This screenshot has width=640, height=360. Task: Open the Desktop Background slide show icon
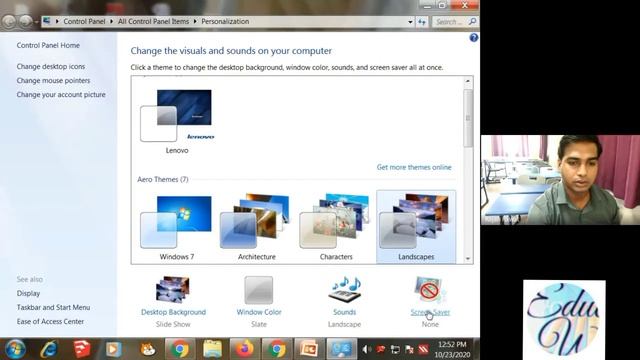[173, 290]
